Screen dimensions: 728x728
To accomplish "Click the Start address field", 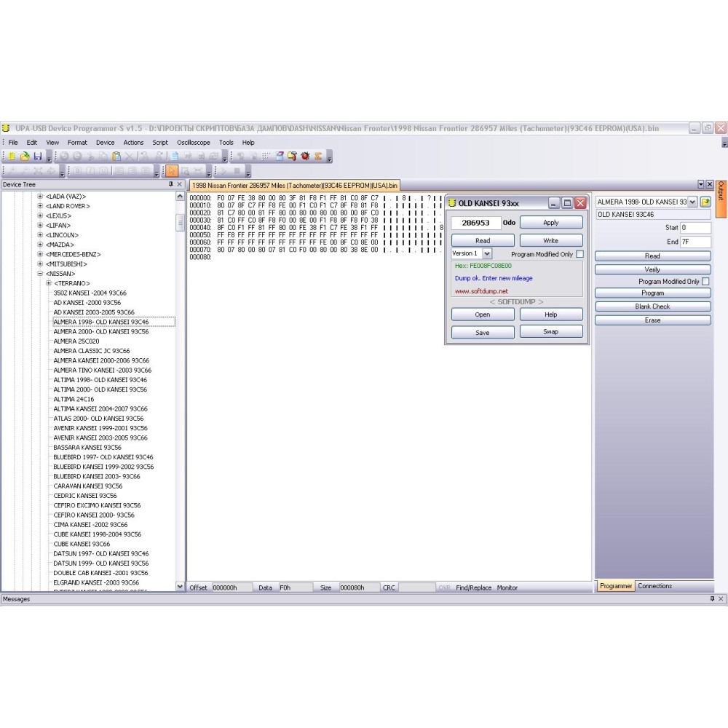I will coord(695,228).
